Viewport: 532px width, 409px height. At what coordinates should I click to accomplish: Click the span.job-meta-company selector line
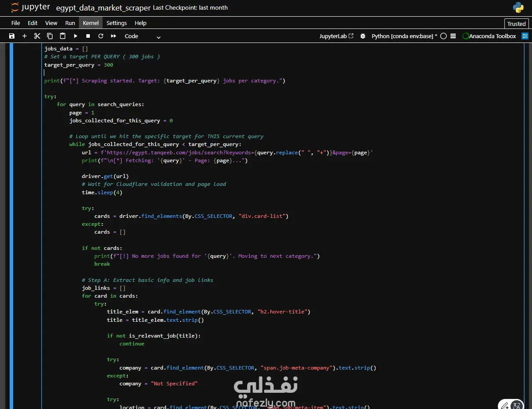coord(248,368)
